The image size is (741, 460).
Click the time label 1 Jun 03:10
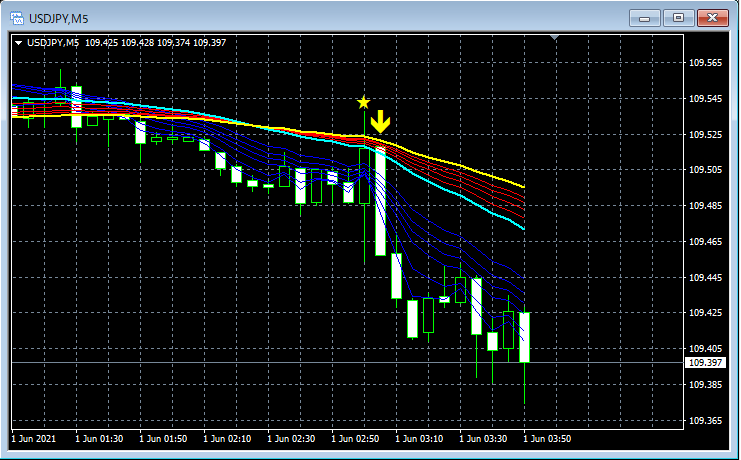point(419,439)
